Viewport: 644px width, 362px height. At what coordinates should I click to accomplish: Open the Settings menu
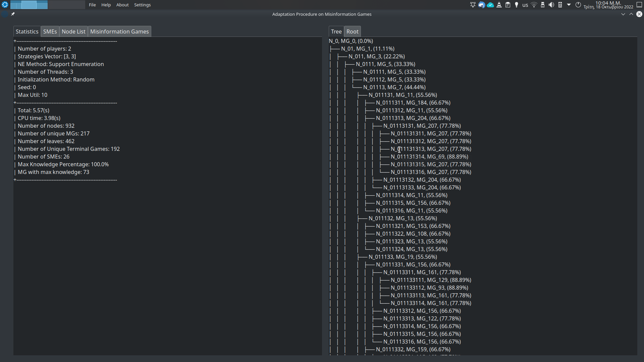[142, 5]
